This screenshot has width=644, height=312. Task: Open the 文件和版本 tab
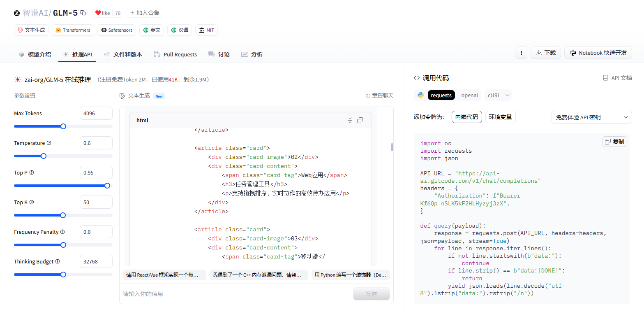tap(123, 54)
